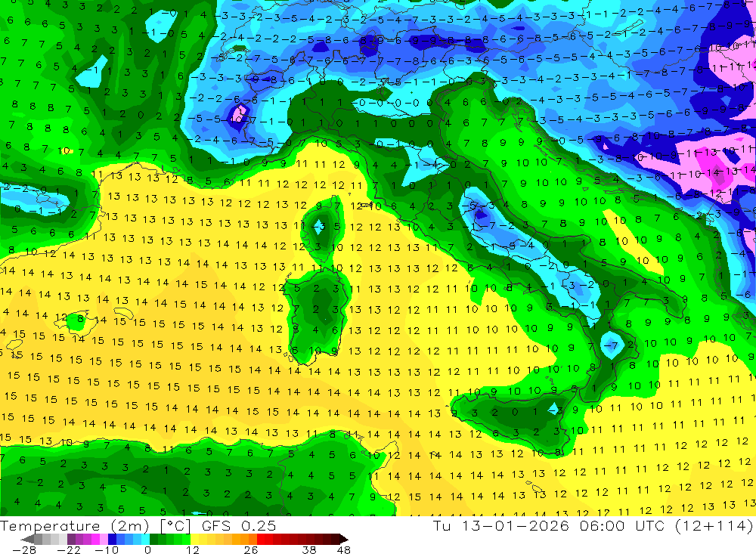Click the '[°C]' unit label
The width and height of the screenshot is (756, 554).
tap(175, 526)
